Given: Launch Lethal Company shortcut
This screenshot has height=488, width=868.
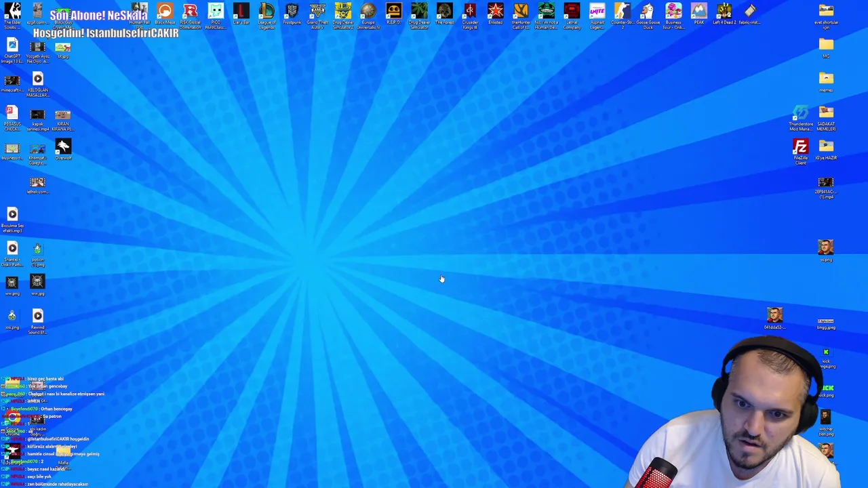Looking at the screenshot, I should pos(572,16).
